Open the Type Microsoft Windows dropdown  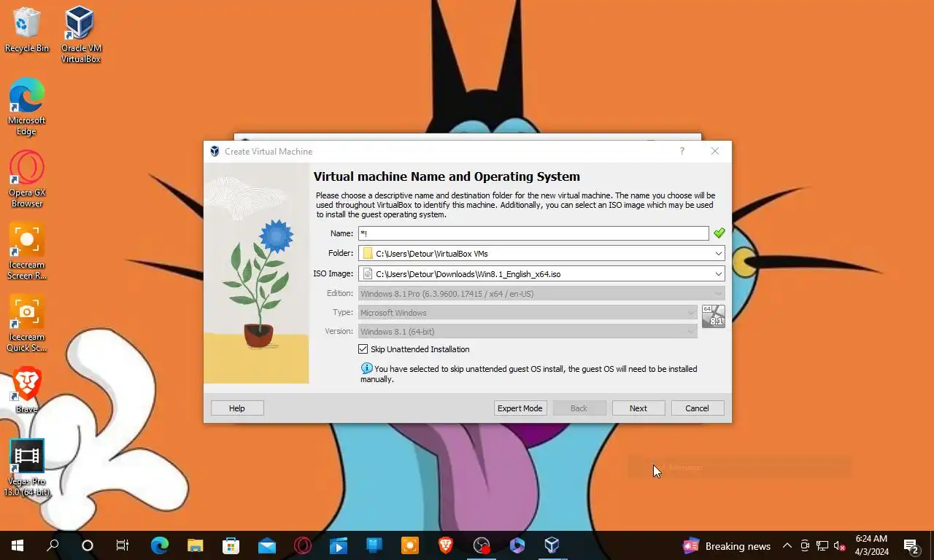(x=528, y=313)
